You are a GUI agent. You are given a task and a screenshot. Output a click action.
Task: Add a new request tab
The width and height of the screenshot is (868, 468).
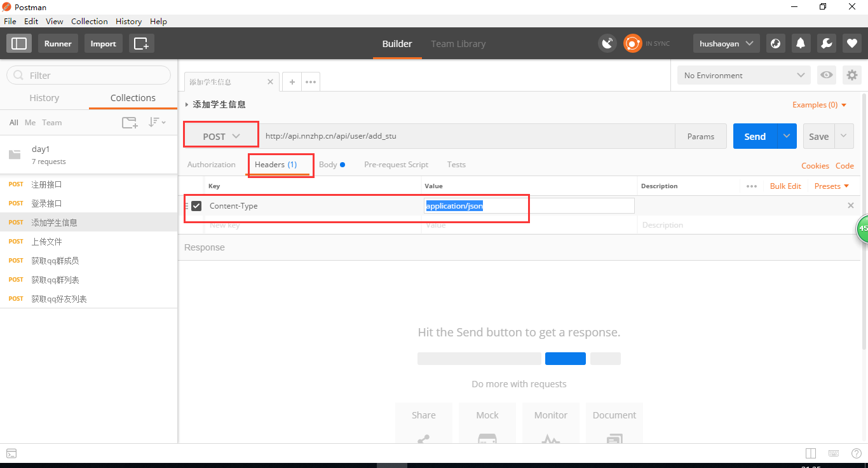pos(292,81)
